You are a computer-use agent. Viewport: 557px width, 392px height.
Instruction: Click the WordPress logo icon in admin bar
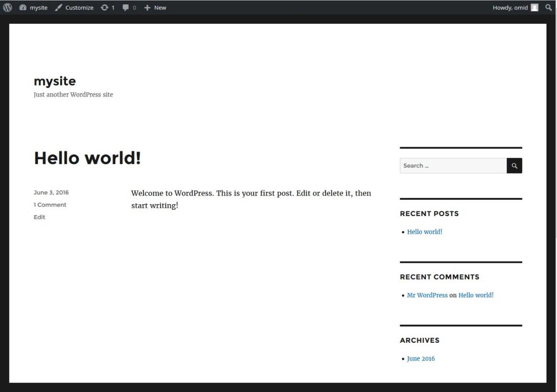(x=7, y=8)
